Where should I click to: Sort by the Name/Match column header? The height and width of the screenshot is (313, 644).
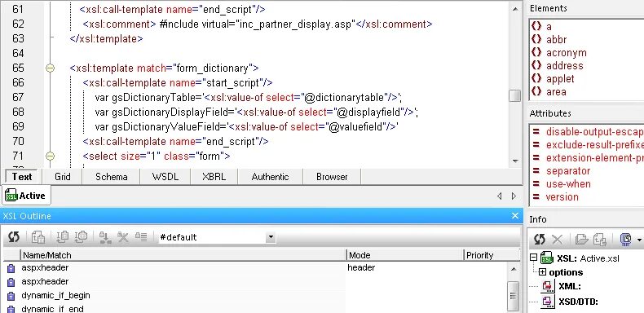click(x=183, y=255)
